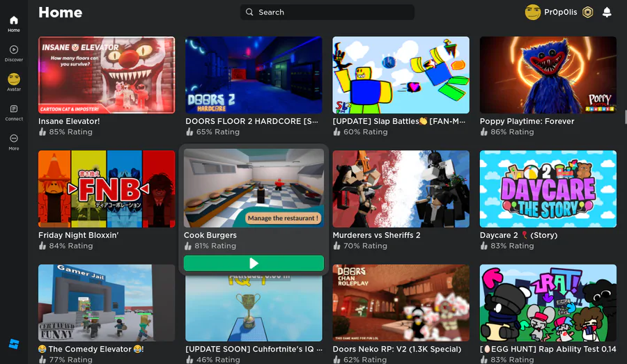Click the 86% Rating text

[512, 132]
